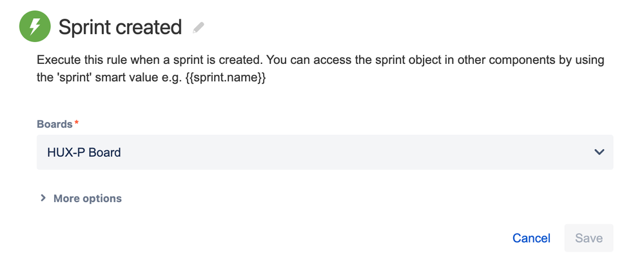Click the Save button
This screenshot has height=273, width=644.
589,238
